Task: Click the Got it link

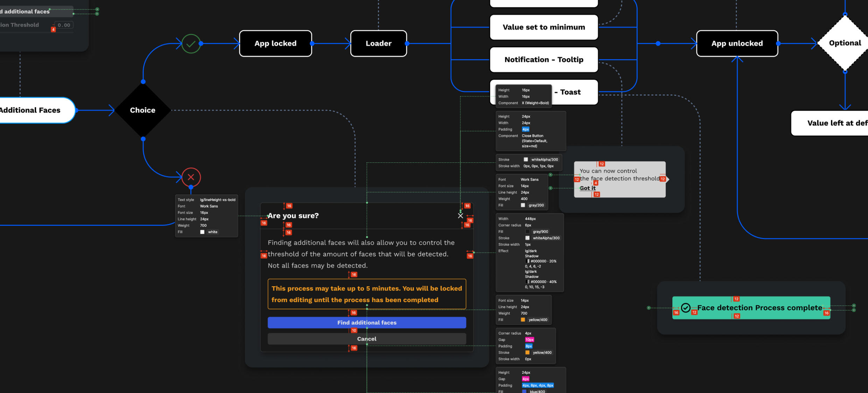Action: 588,188
